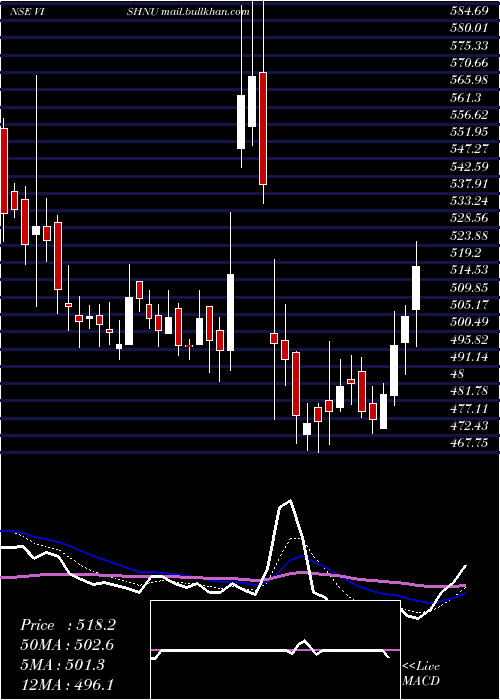Select the 561.3 axis label
Image resolution: width=500 pixels, height=700 pixels.
pyautogui.click(x=465, y=97)
